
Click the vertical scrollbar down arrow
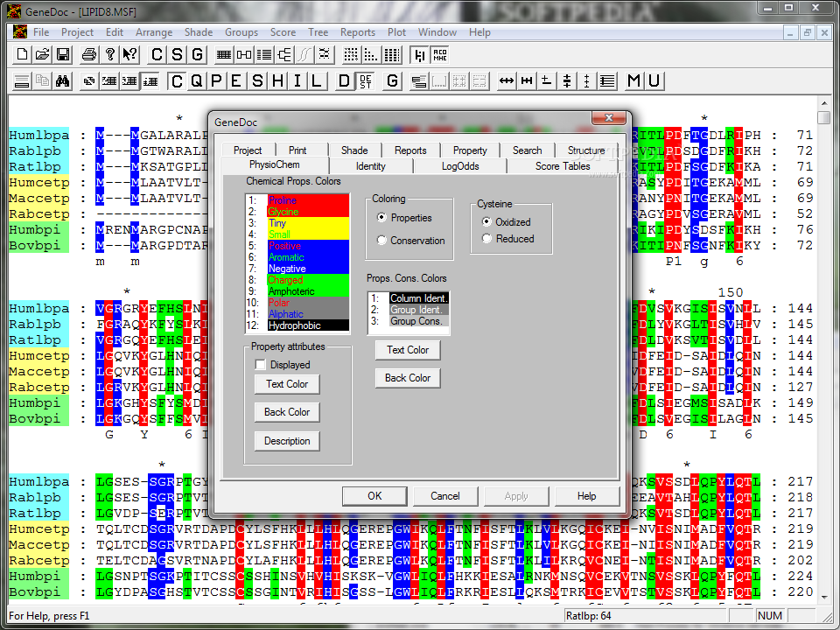[824, 598]
